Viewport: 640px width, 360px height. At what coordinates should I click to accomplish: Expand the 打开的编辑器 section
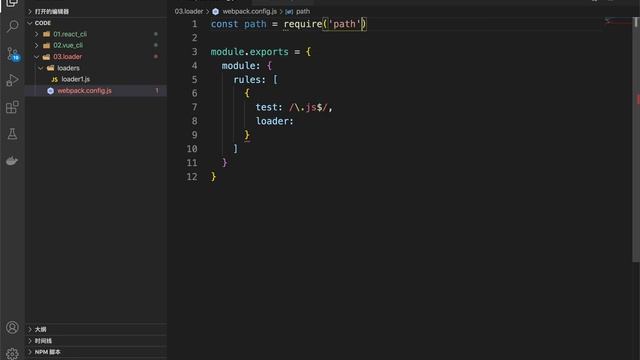30,11
